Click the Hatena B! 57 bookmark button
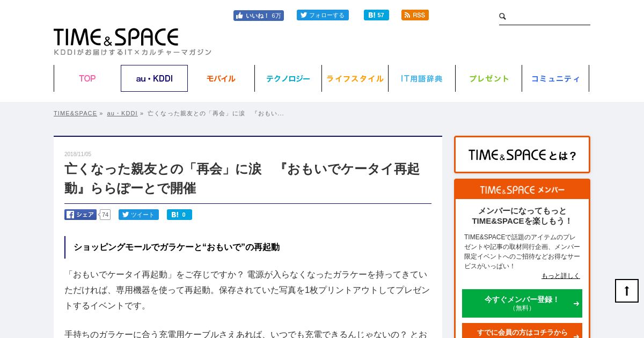 [x=376, y=15]
